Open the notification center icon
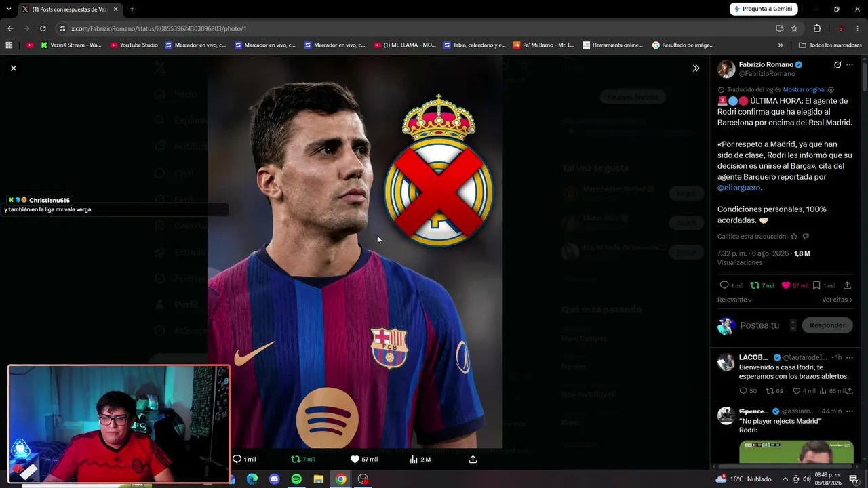868x488 pixels. (x=854, y=479)
